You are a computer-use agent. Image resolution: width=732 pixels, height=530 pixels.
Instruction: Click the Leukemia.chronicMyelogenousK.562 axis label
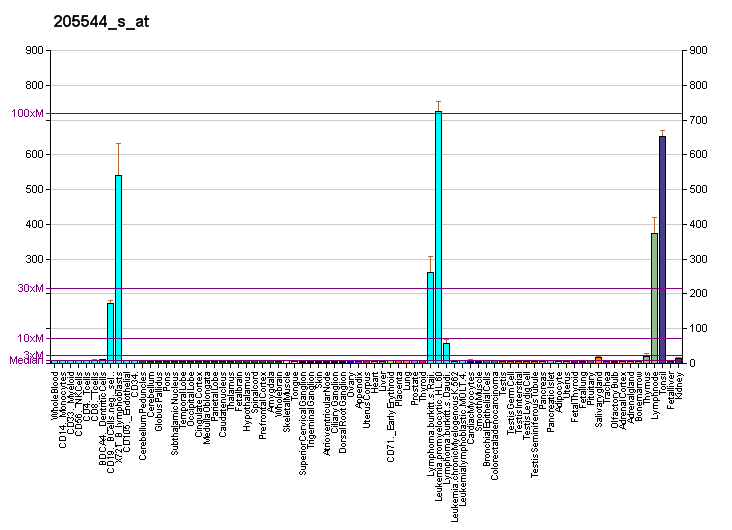tap(455, 446)
